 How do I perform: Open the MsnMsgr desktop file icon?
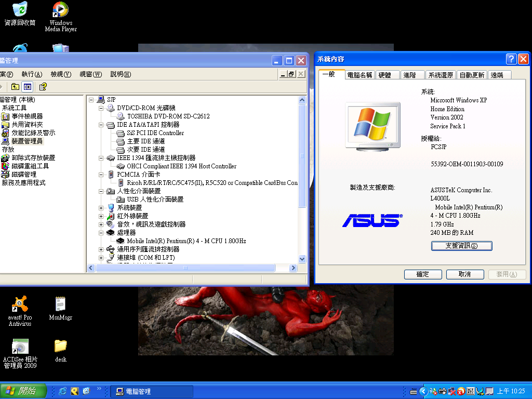click(60, 308)
